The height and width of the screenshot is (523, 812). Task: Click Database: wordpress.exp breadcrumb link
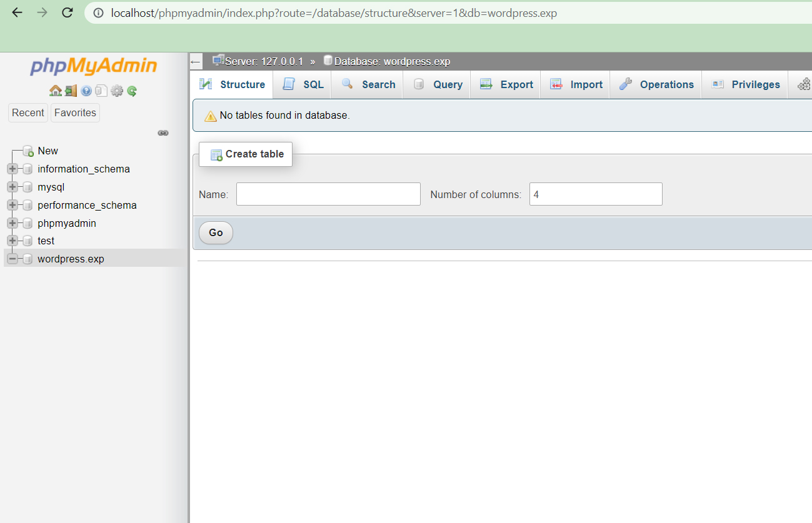pyautogui.click(x=392, y=62)
